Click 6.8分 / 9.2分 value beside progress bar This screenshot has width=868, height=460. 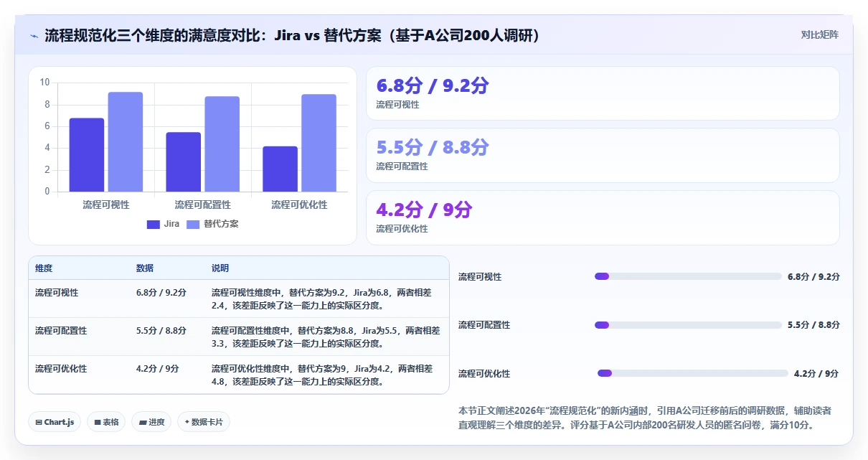coord(813,277)
